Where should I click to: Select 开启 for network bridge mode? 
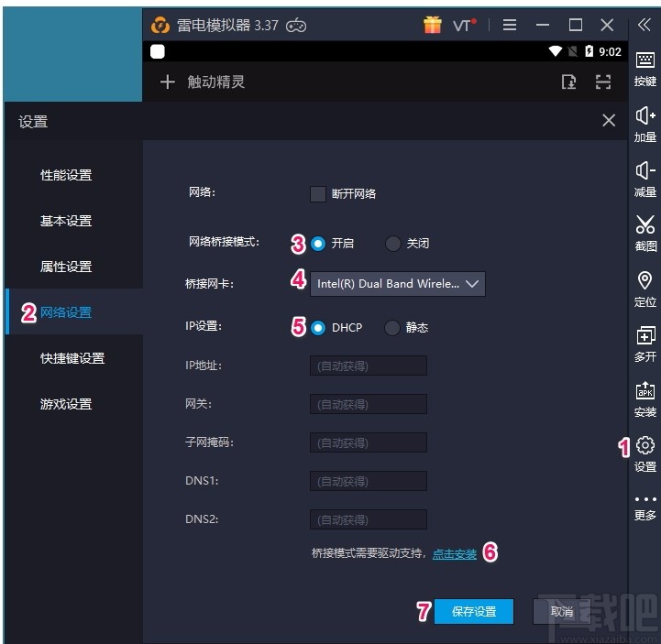click(318, 244)
